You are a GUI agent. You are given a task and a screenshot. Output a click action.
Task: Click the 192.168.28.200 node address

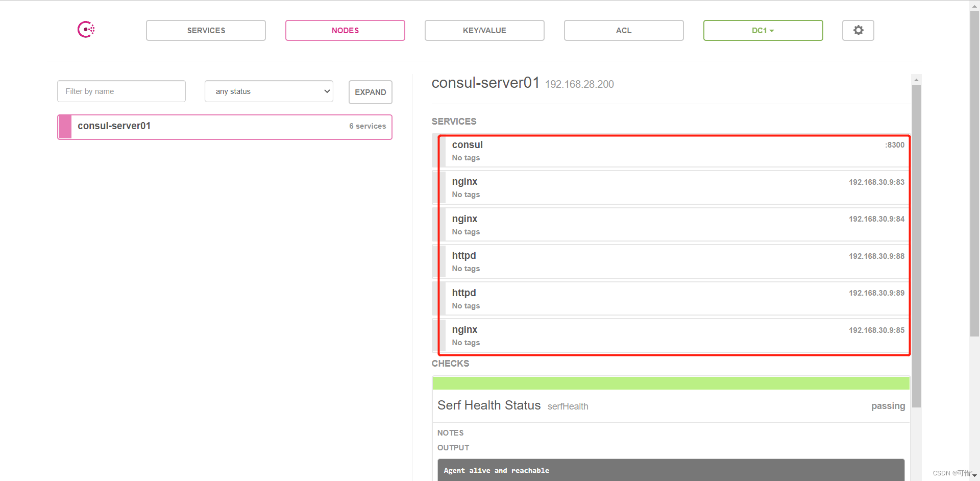coord(579,84)
